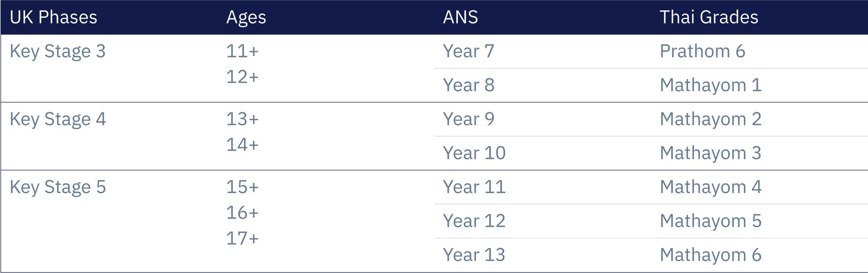Click the UK Phases column header
The width and height of the screenshot is (868, 273).
click(x=53, y=17)
